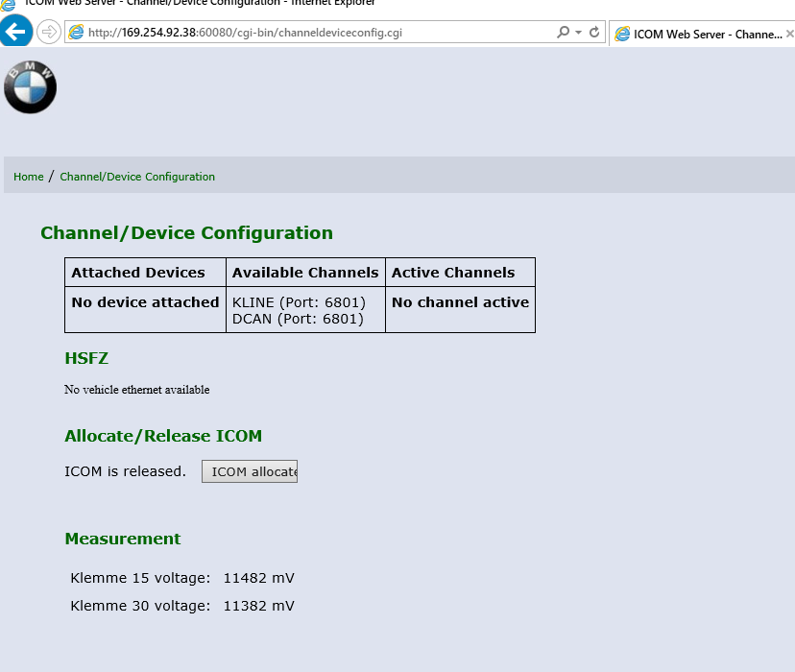Click the Attached Devices column header

coord(145,272)
